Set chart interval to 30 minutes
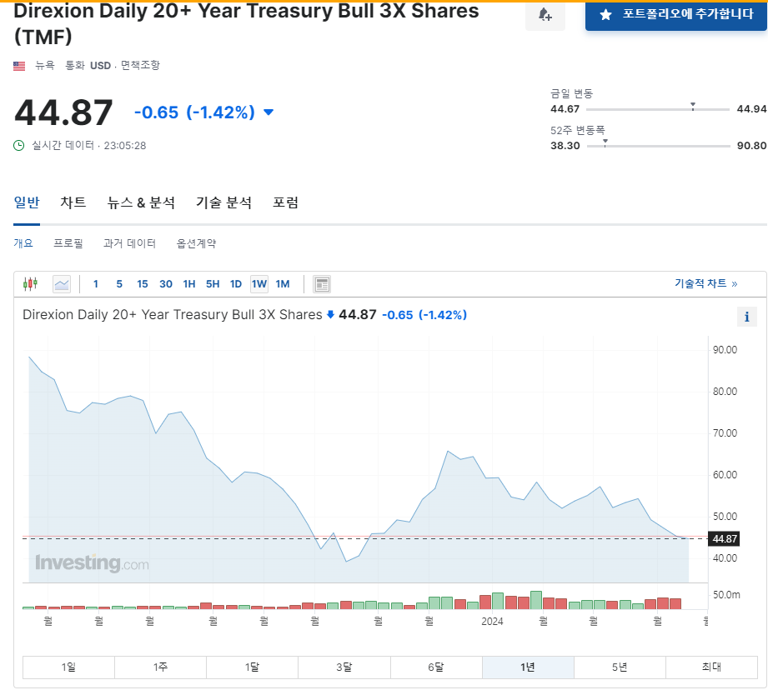 [166, 284]
